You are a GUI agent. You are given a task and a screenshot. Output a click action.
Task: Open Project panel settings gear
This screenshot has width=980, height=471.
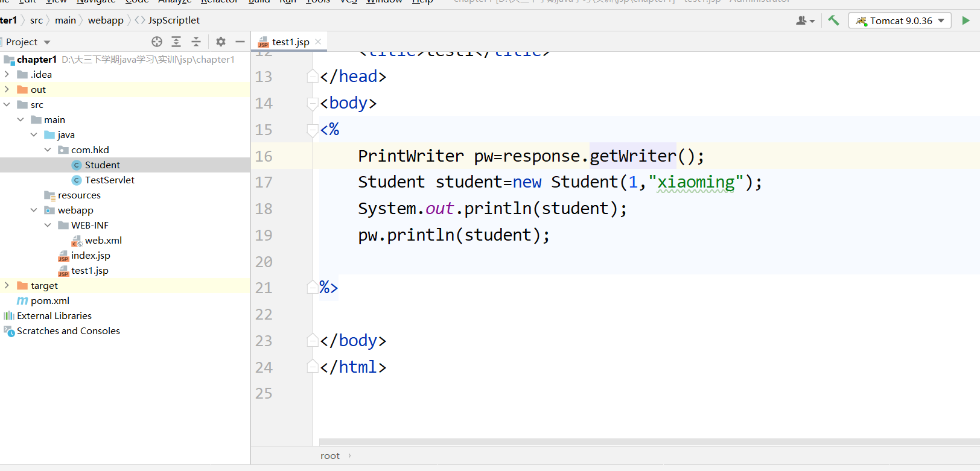point(221,42)
